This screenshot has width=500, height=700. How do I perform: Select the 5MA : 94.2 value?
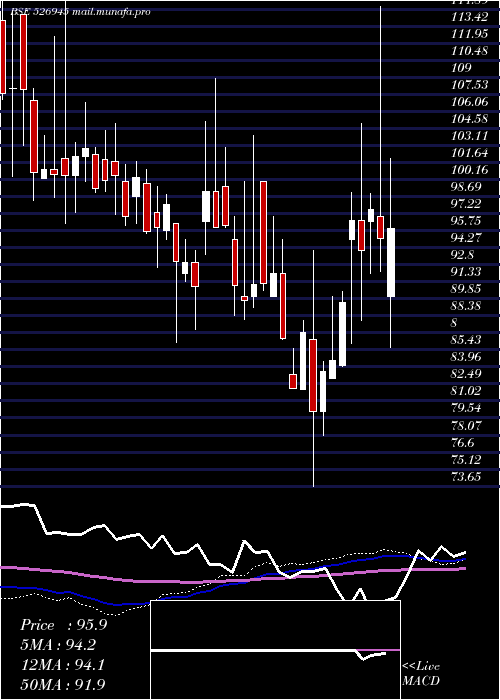[58, 645]
